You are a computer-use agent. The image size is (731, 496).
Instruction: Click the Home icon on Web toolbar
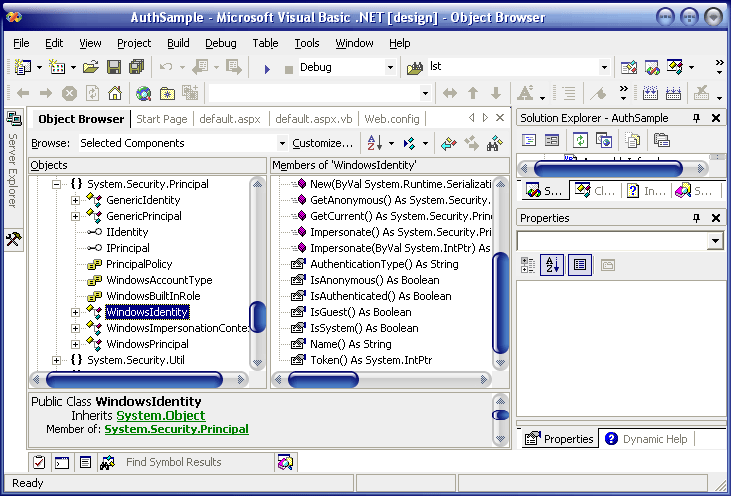[114, 93]
